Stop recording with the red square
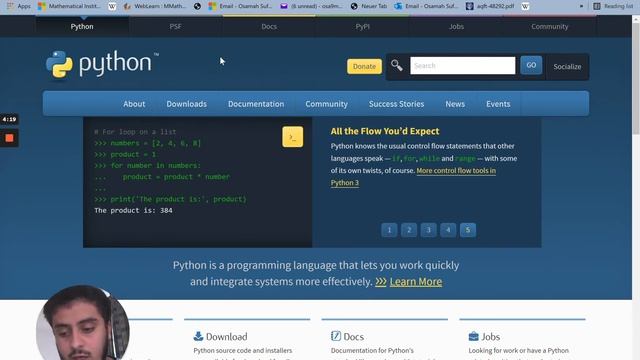 [9, 138]
